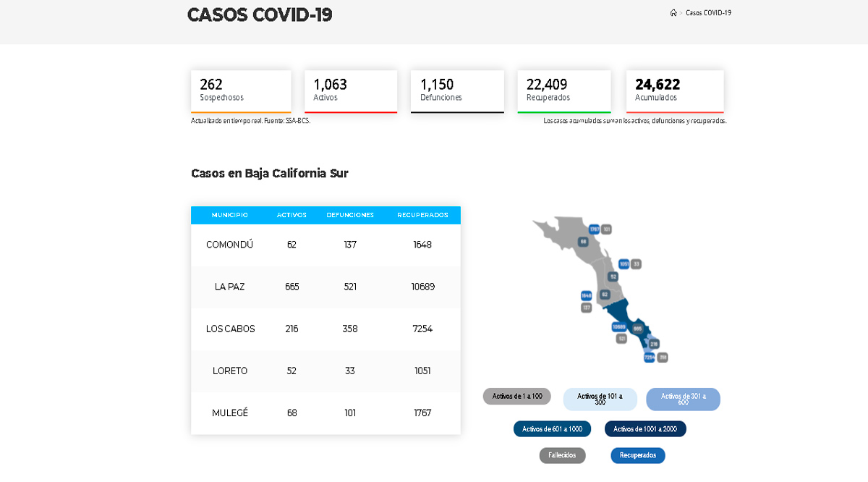Select the 22,409 Recuperados stat card
The image size is (868, 482).
click(564, 91)
